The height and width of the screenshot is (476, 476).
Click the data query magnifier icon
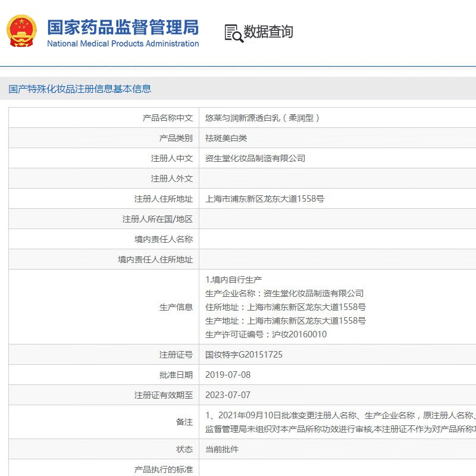click(234, 33)
